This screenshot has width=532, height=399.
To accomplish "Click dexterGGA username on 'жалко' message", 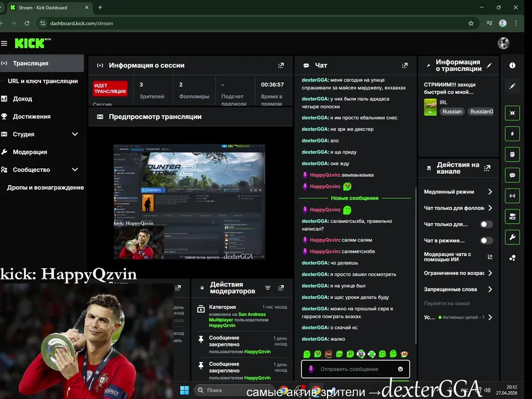I will point(315,339).
